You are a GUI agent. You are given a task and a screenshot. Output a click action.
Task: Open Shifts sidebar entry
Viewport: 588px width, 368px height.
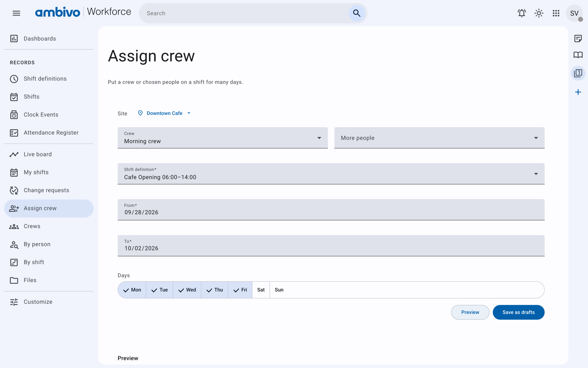point(49,96)
